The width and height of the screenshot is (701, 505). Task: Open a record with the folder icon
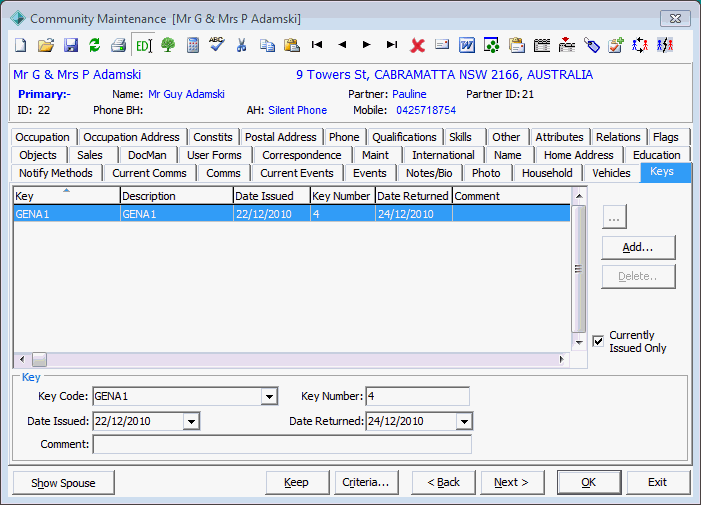click(46, 45)
